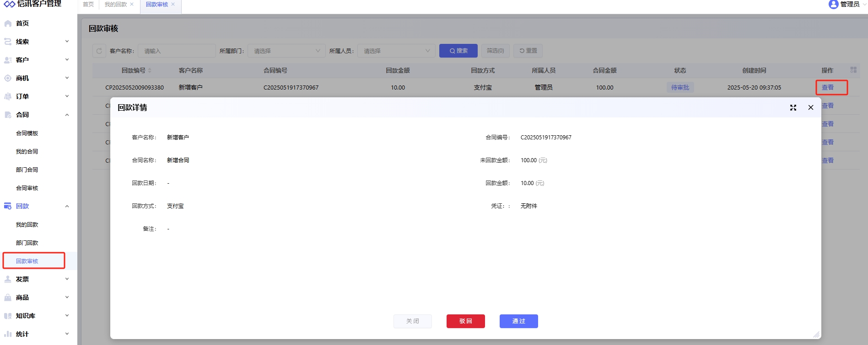Close the 我的回款 tab
868x345 pixels.
pos(132,4)
